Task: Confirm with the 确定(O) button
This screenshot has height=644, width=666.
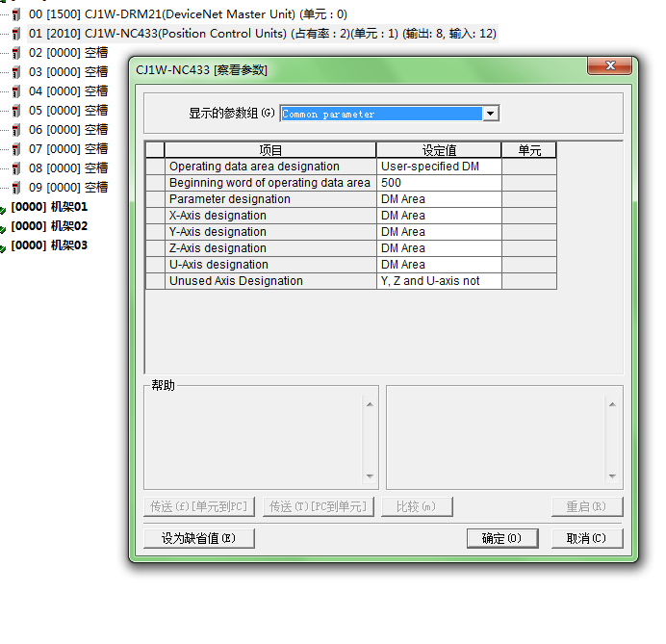Action: click(501, 538)
